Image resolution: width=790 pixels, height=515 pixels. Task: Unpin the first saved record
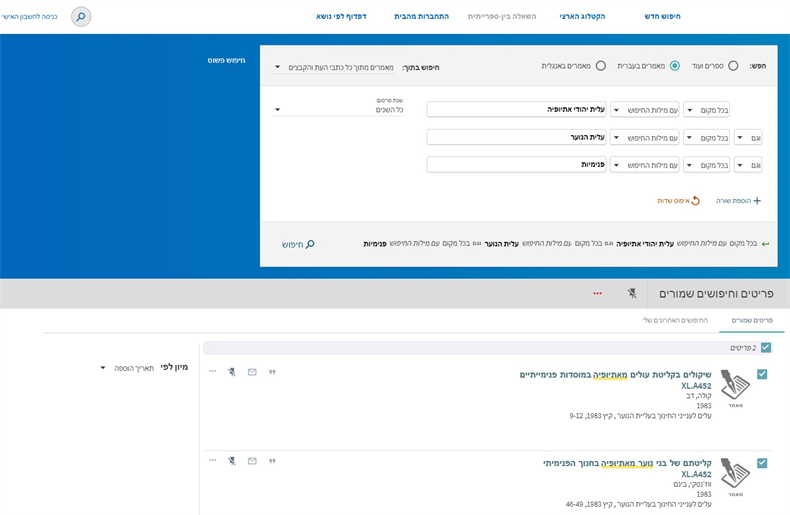tap(232, 372)
